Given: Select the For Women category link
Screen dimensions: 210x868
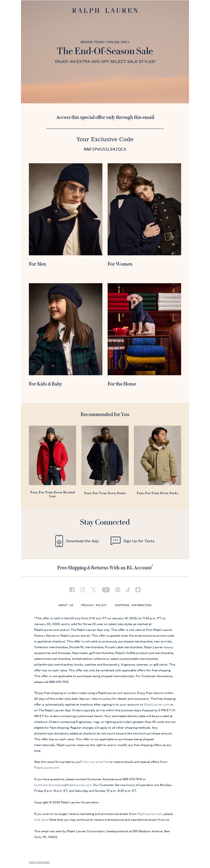Looking at the screenshot, I should click(120, 264).
